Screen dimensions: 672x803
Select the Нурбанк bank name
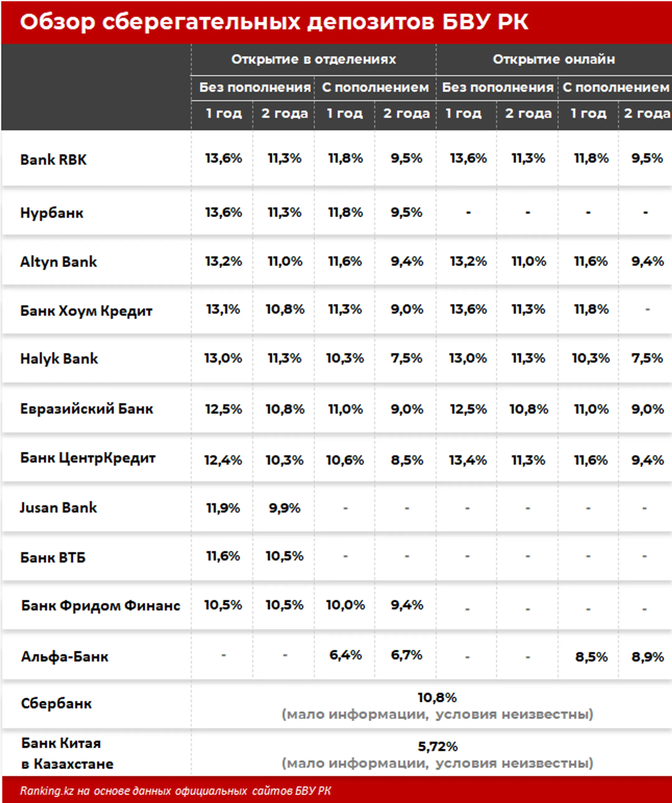(52, 213)
